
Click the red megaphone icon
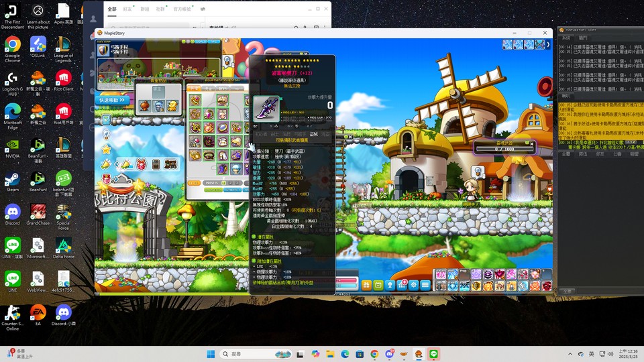tap(545, 87)
